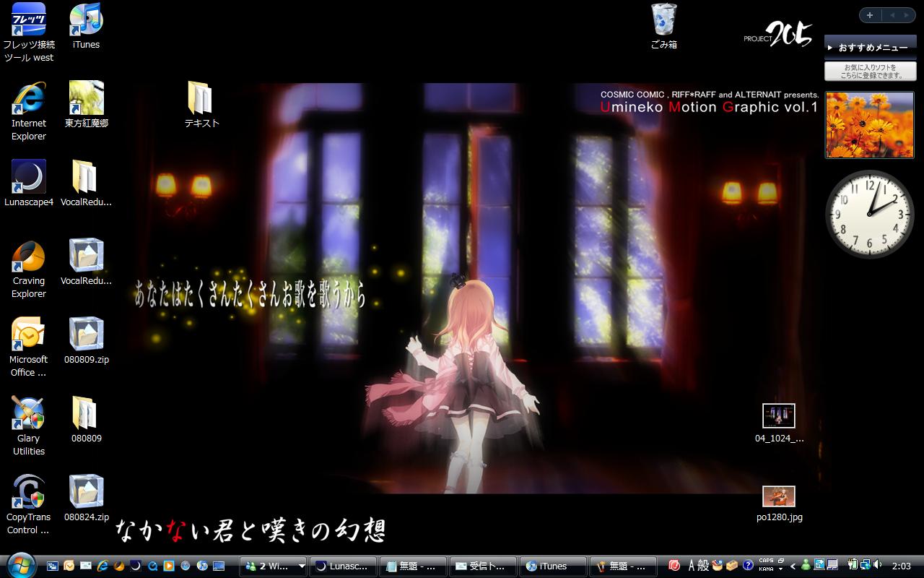Open the IME tools toolbox icon
This screenshot has width=924, height=578.
click(x=732, y=566)
